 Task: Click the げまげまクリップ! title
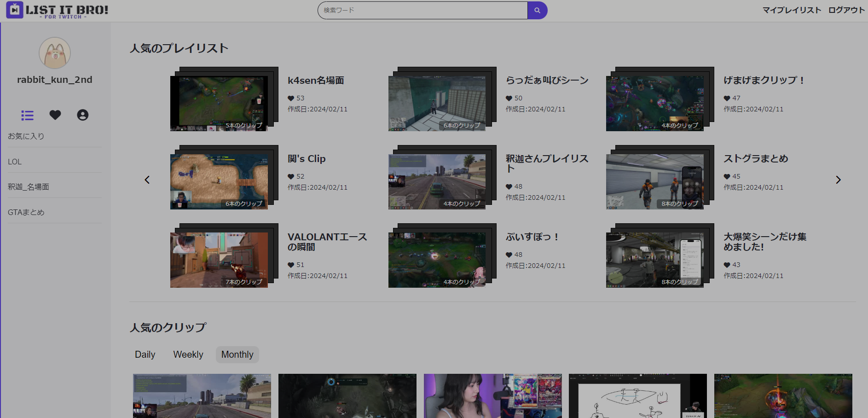point(764,81)
